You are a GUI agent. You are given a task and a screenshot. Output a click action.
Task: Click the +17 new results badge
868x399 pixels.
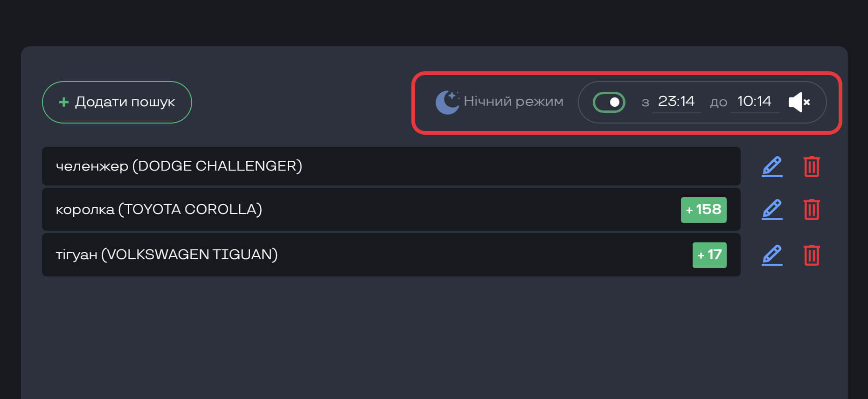[x=709, y=255]
